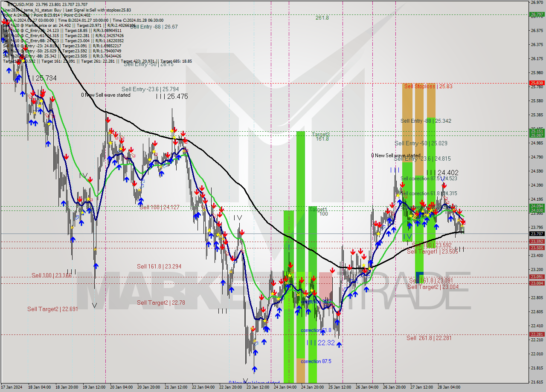The height and width of the screenshot is (392, 546).
Task: Click the 'Sell Entry -23.6 | 25.794' label
Action: coord(150,89)
